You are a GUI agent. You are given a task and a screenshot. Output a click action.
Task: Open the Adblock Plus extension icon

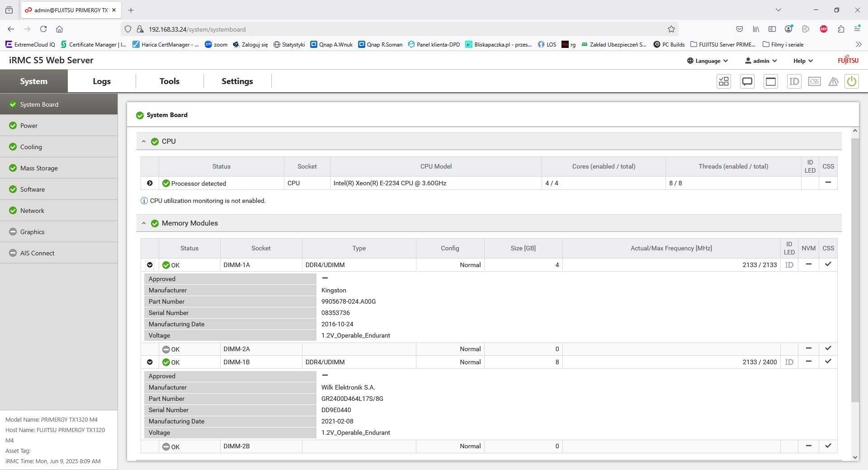pos(824,29)
